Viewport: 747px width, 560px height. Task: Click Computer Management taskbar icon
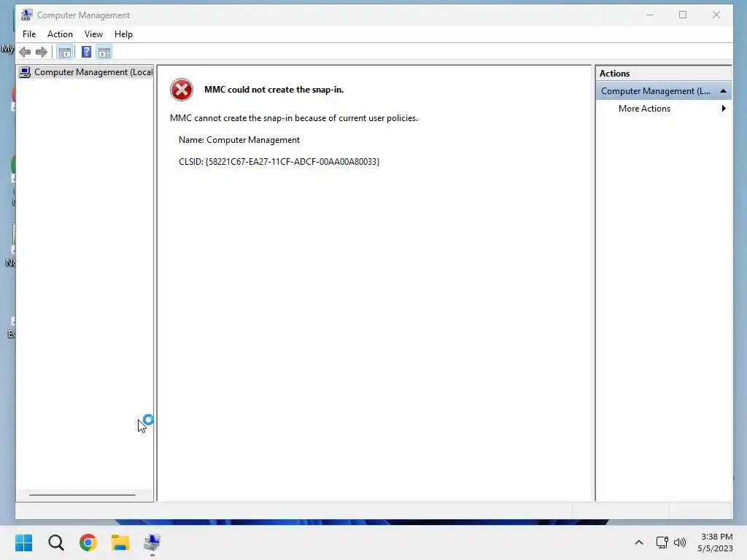tap(152, 542)
